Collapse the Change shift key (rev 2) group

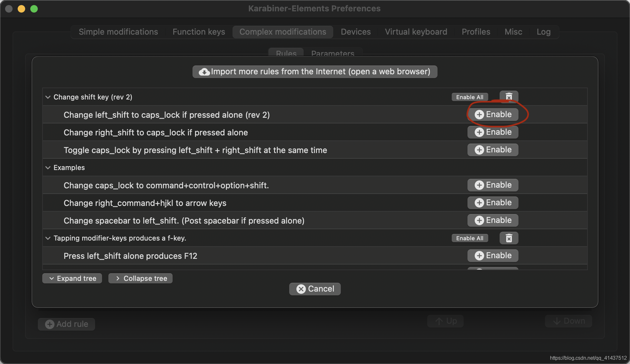(x=48, y=97)
